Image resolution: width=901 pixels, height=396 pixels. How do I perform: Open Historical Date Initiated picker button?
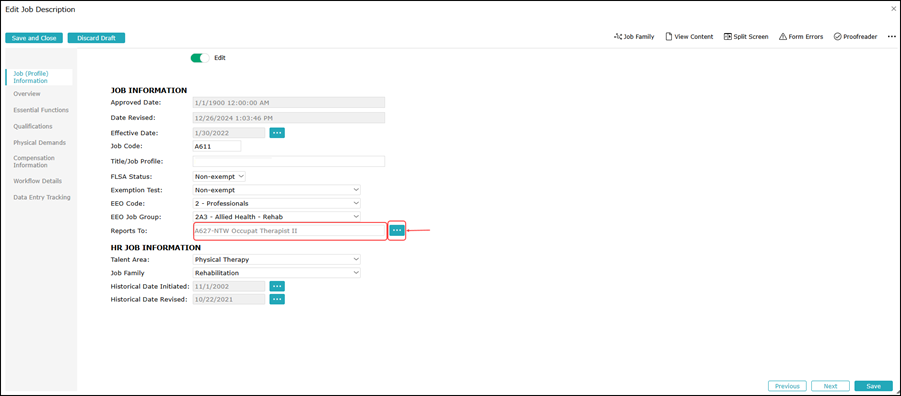point(278,286)
